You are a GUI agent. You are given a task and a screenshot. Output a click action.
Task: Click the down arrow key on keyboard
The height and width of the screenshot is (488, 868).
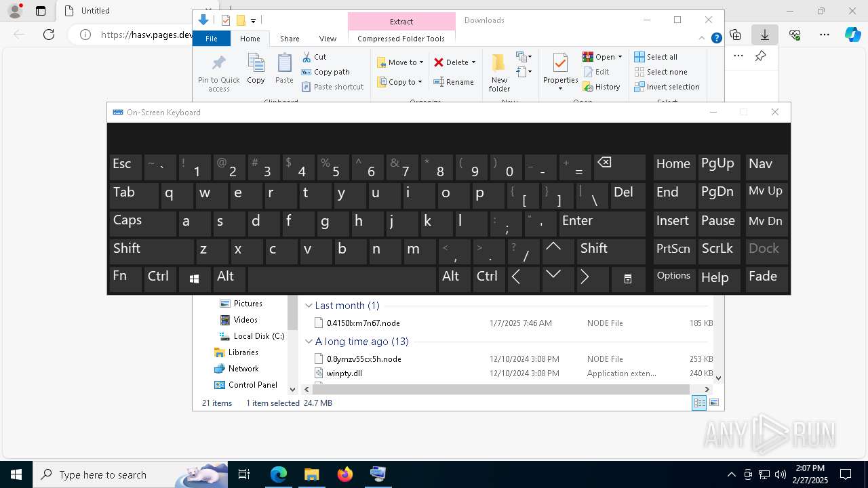(557, 279)
